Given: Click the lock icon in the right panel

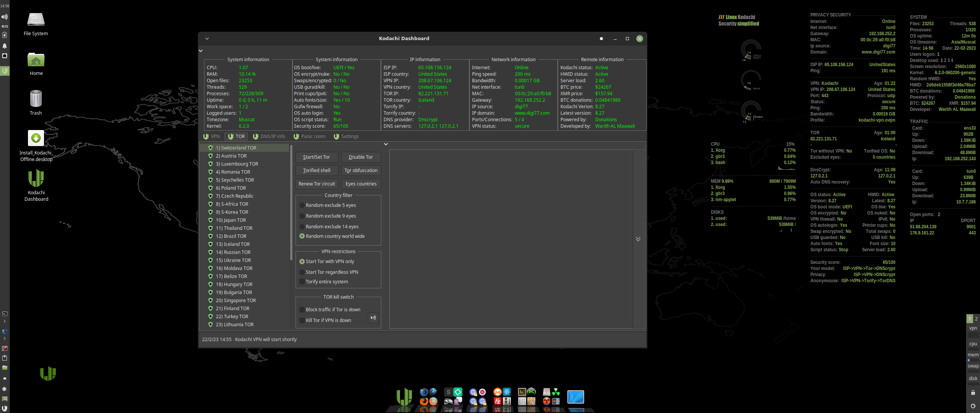Looking at the screenshot, I should click(973, 392).
